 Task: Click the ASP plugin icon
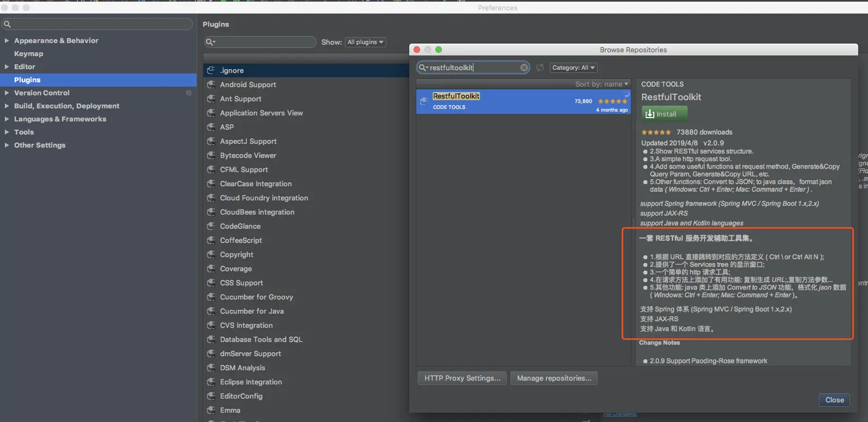tap(211, 127)
